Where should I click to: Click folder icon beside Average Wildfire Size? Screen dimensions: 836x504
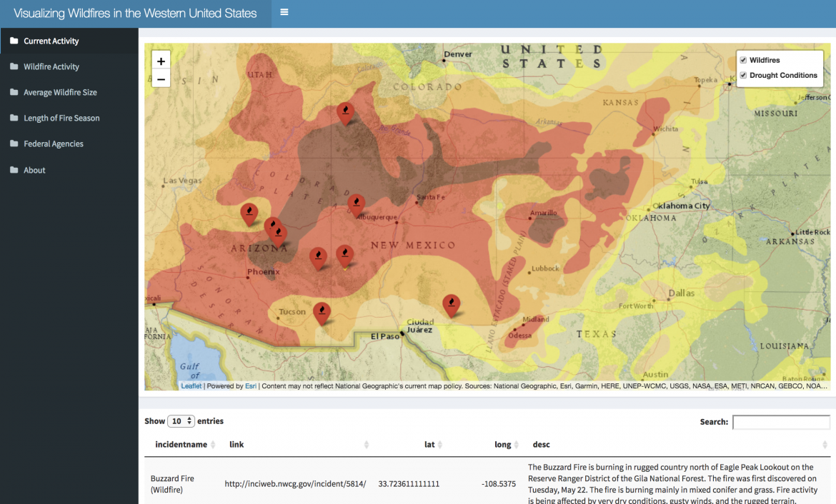(x=14, y=91)
